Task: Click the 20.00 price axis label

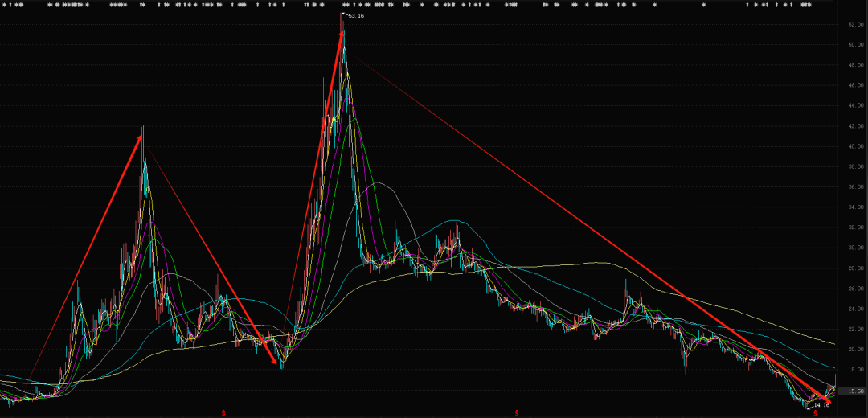Action: pos(856,350)
